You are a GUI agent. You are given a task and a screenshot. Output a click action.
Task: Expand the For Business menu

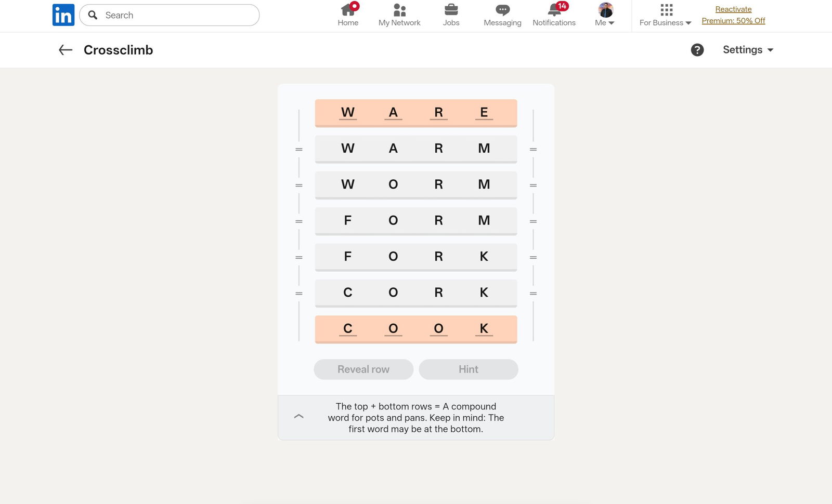[666, 15]
